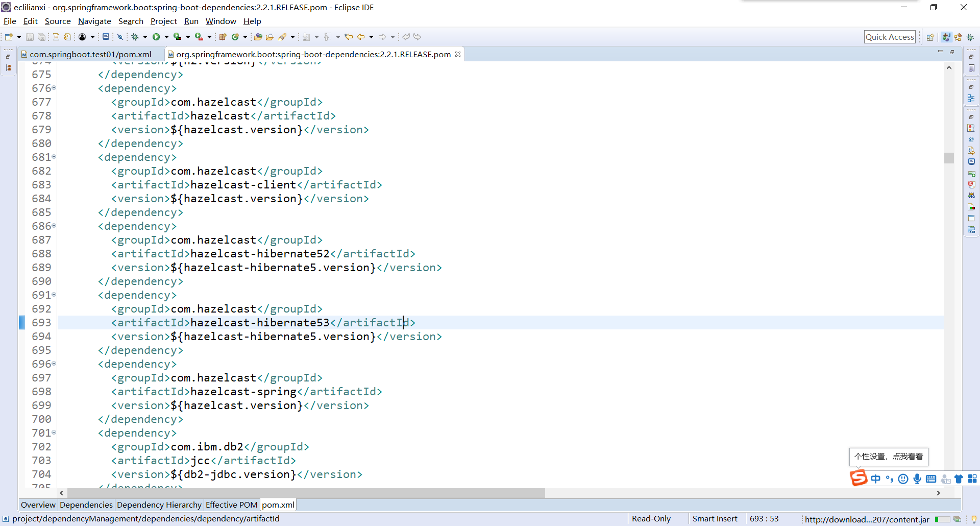Click line 698 hazelcast-spring artifactId text
This screenshot has height=526, width=980.
[x=243, y=392]
